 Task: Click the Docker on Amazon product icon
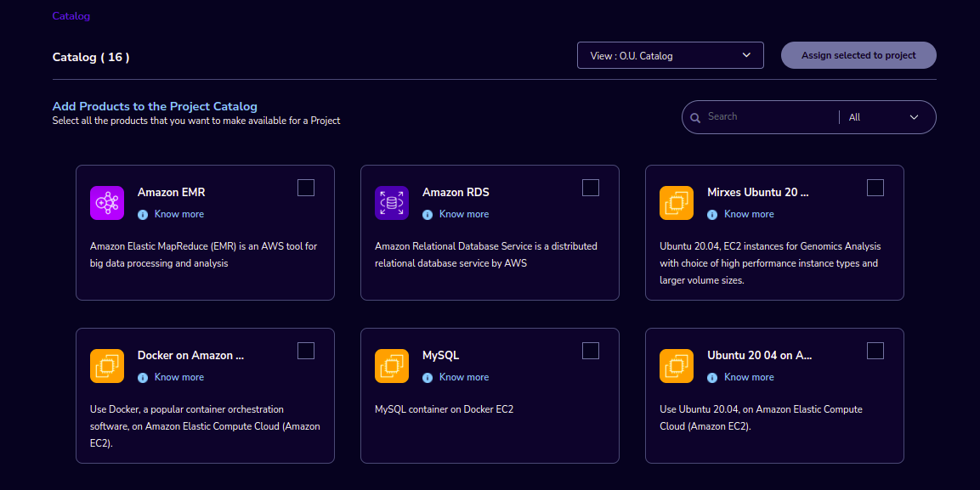107,366
